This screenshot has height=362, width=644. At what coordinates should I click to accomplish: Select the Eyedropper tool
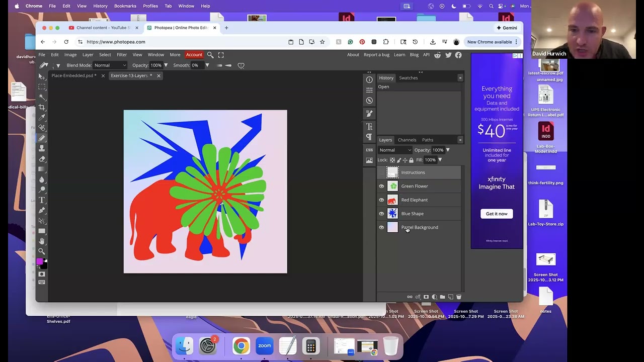tap(42, 118)
